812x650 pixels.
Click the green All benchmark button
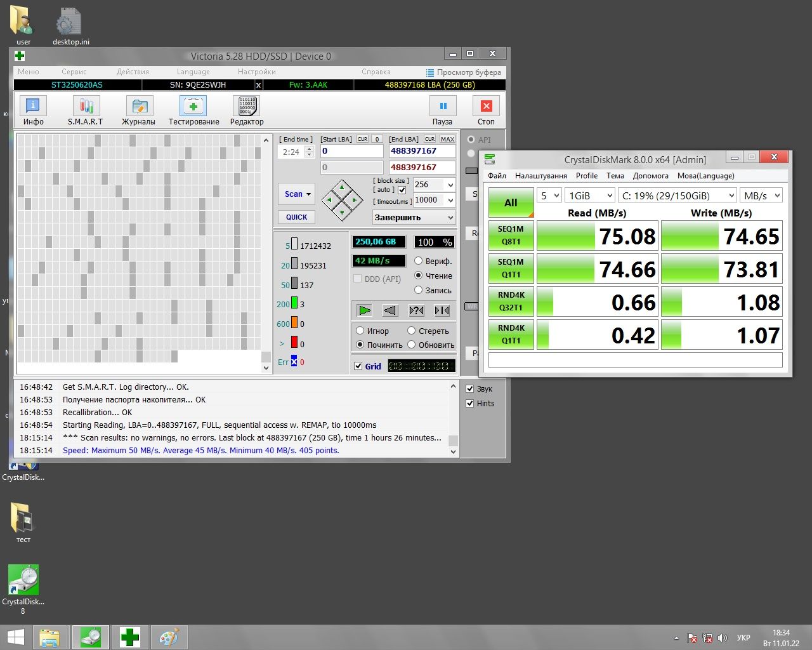coord(511,202)
